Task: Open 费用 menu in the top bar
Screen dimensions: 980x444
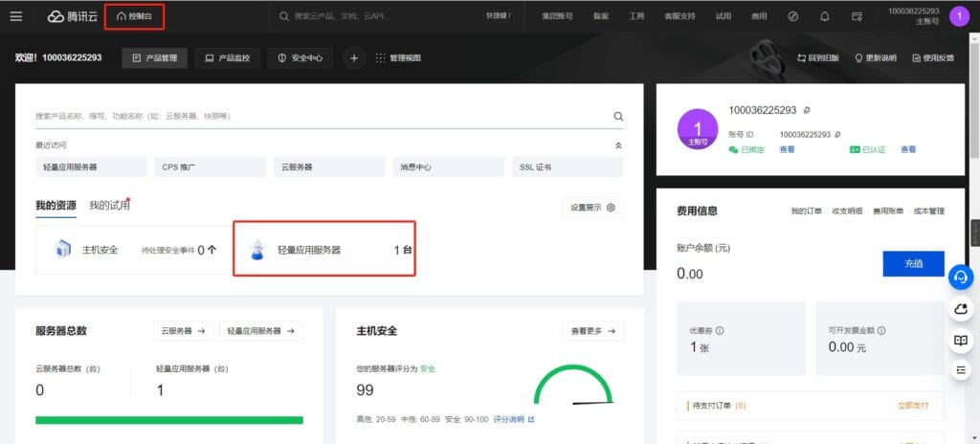Action: (759, 16)
